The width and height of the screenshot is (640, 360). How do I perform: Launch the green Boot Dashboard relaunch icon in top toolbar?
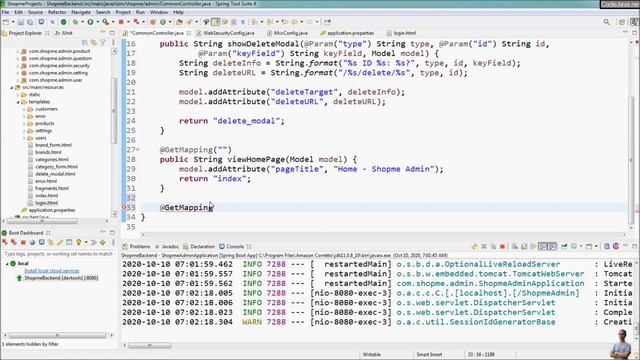click(x=63, y=22)
